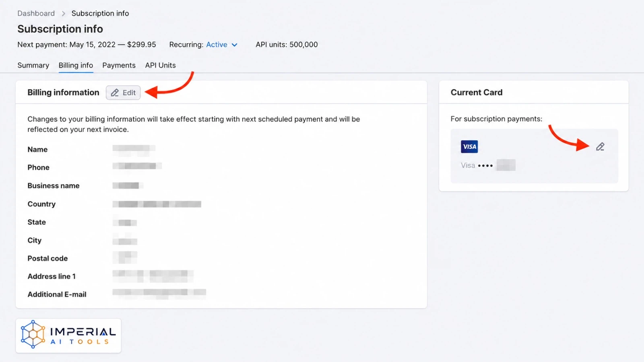Go to the API Units tab
Image resolution: width=644 pixels, height=362 pixels.
tap(160, 65)
